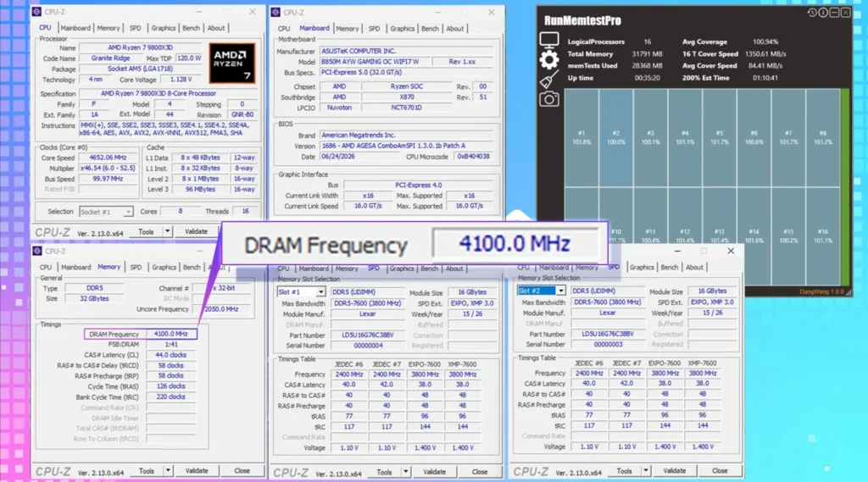868x482 pixels.
Task: Click Close button in Slot #1 SPD window
Action: coord(480,472)
